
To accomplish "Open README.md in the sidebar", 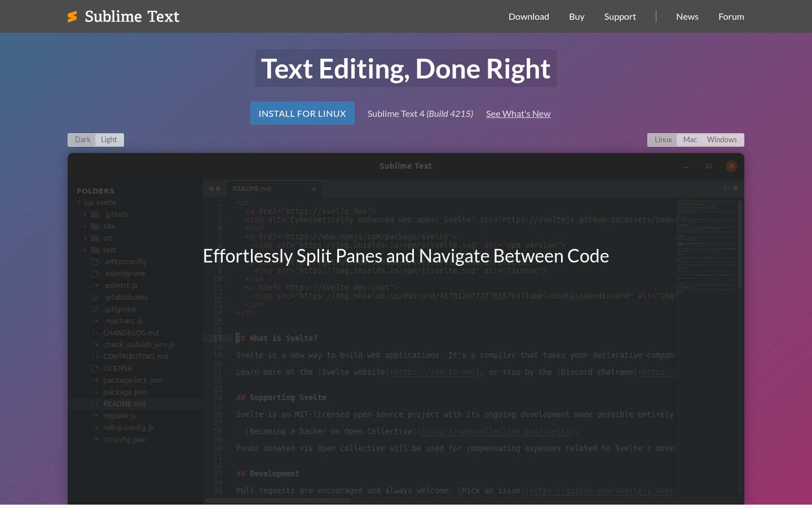I will [135, 404].
